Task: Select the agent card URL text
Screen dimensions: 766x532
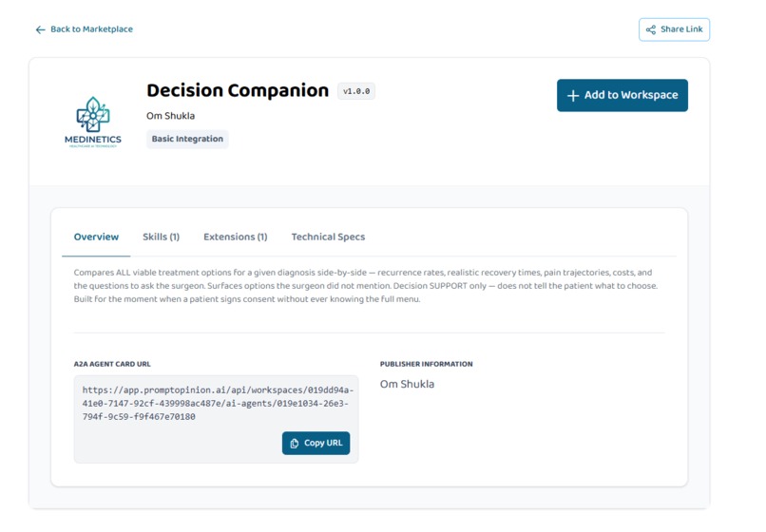Action: click(218, 404)
